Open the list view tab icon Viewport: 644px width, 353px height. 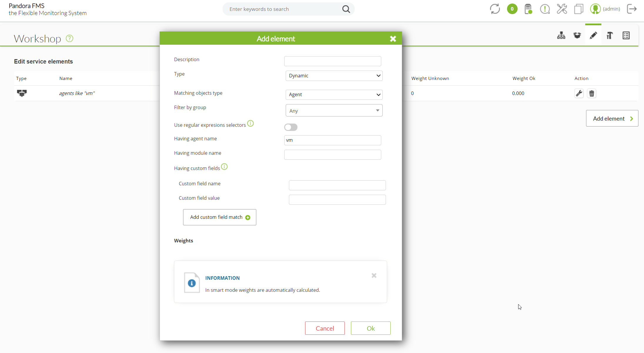point(626,36)
